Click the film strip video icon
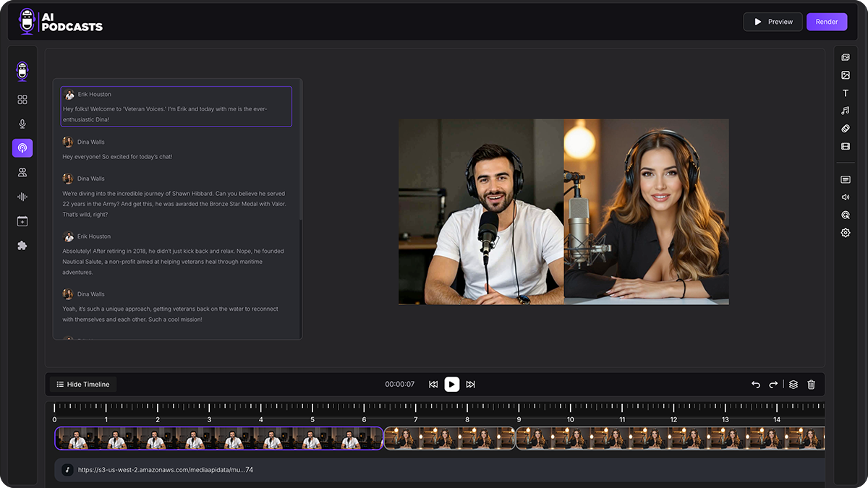 [845, 146]
